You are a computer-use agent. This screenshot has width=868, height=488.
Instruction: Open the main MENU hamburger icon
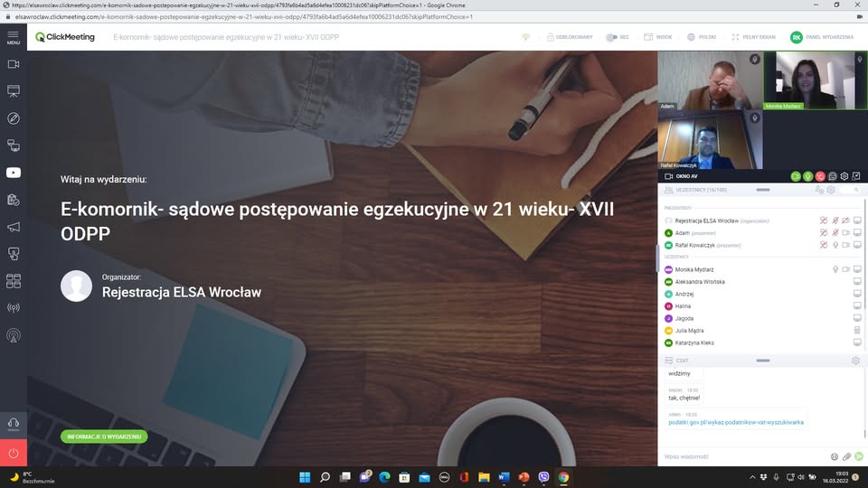coord(14,37)
